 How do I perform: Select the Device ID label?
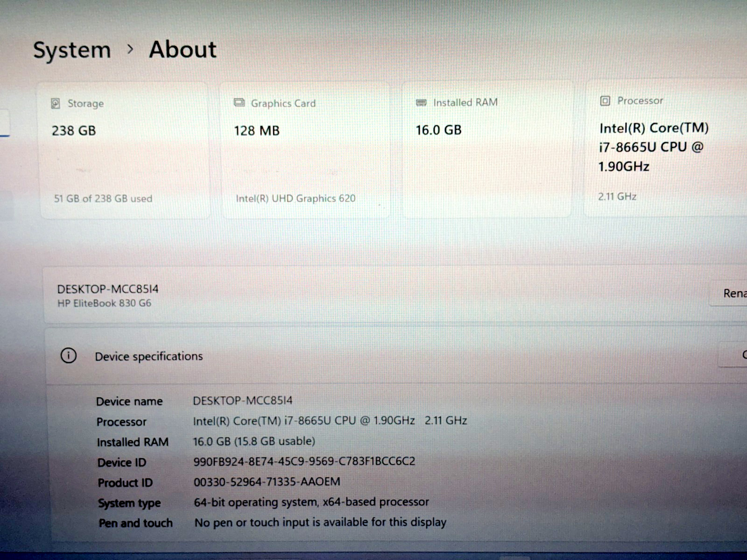tap(122, 462)
